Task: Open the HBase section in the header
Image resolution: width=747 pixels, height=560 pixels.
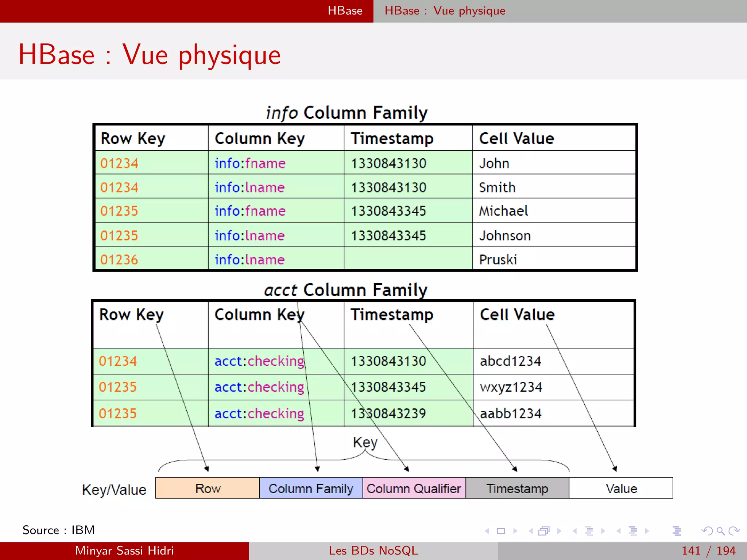Action: (345, 11)
